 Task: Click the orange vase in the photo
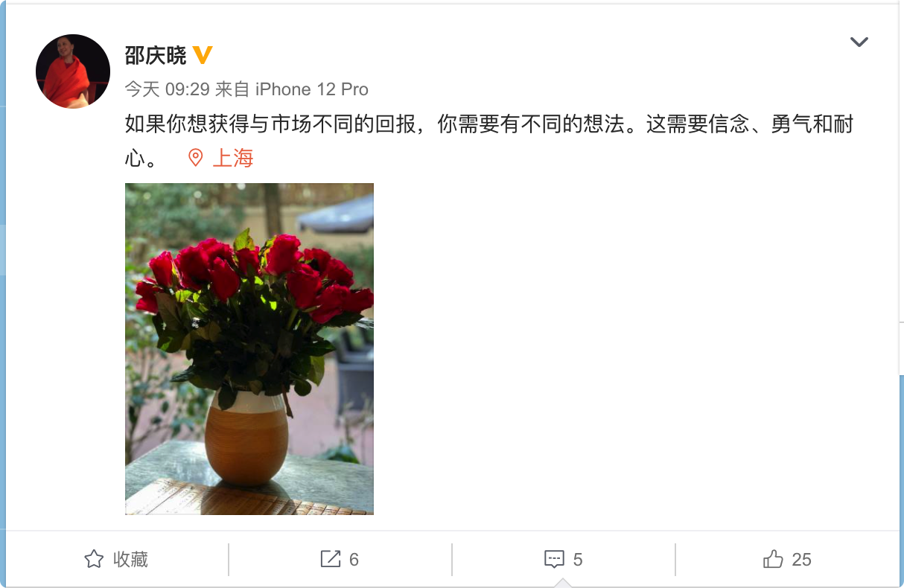tap(246, 438)
